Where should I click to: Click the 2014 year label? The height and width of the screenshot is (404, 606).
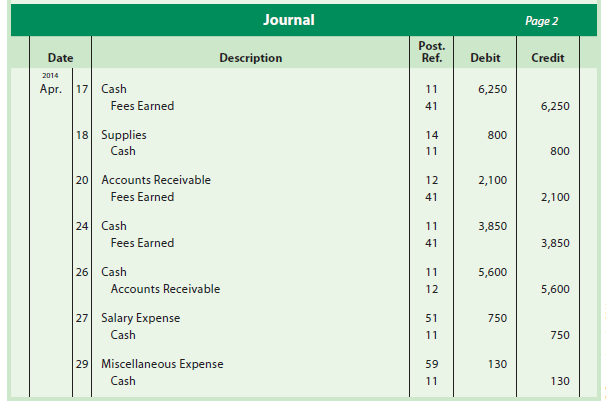[x=48, y=75]
